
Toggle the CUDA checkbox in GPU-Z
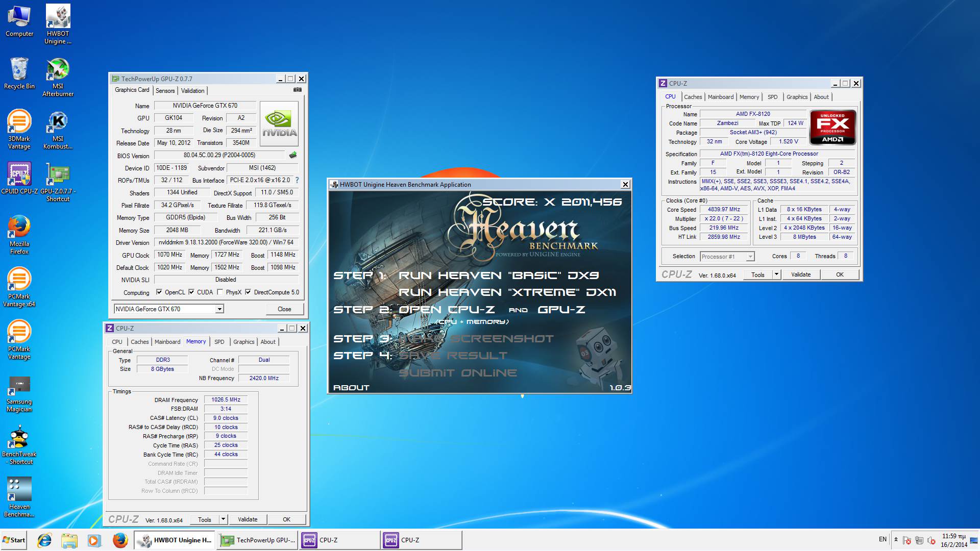pos(191,292)
